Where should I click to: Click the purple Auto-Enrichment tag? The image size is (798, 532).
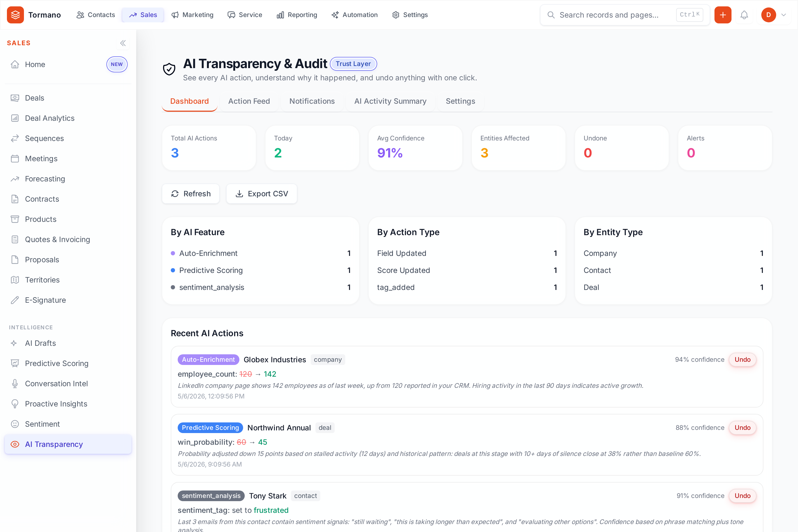coord(208,360)
